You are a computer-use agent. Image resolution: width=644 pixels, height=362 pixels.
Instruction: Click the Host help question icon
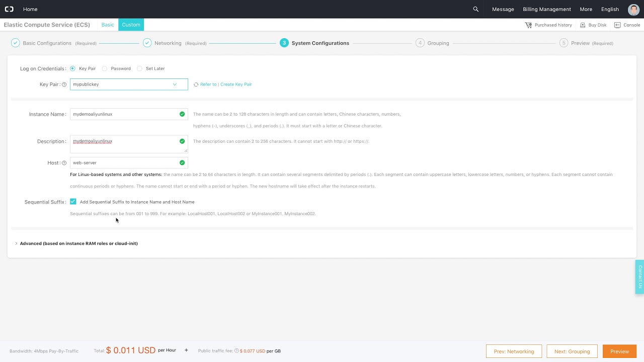point(64,163)
